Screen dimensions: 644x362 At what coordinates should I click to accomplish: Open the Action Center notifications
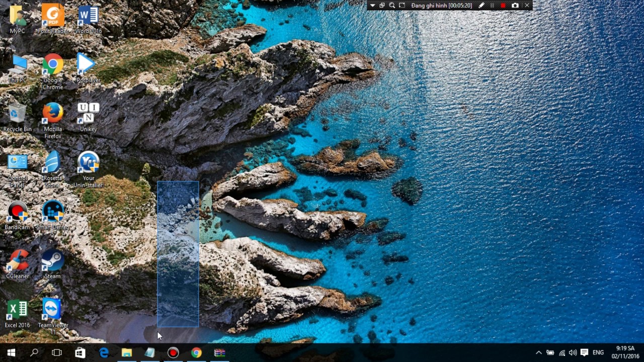584,352
